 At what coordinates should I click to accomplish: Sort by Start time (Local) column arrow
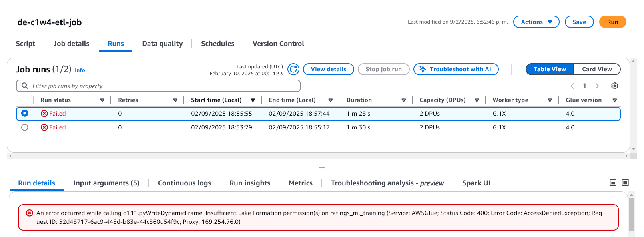[253, 100]
